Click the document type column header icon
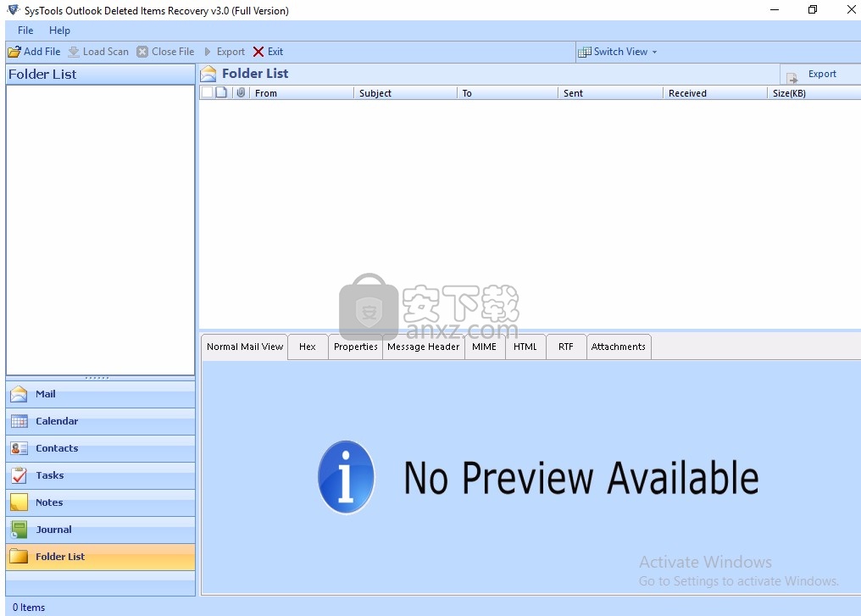Viewport: 861px width, 616px height. point(221,93)
